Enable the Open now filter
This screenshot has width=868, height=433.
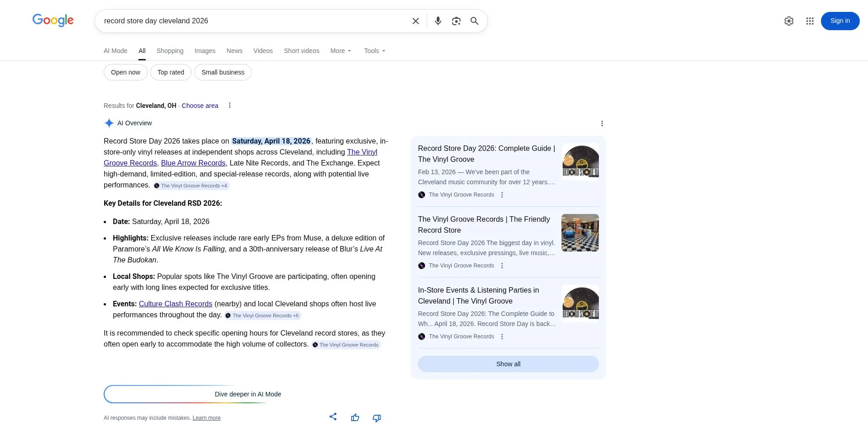coord(125,72)
